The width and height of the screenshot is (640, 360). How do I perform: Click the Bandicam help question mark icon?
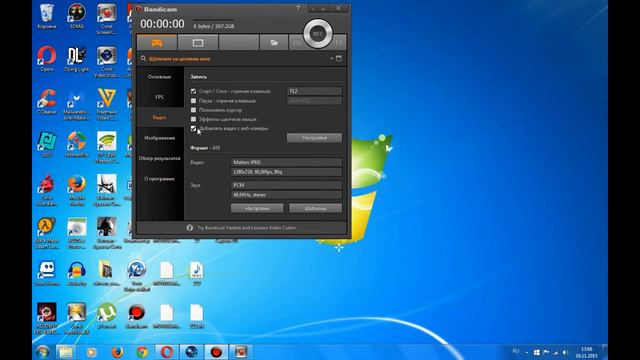[298, 8]
